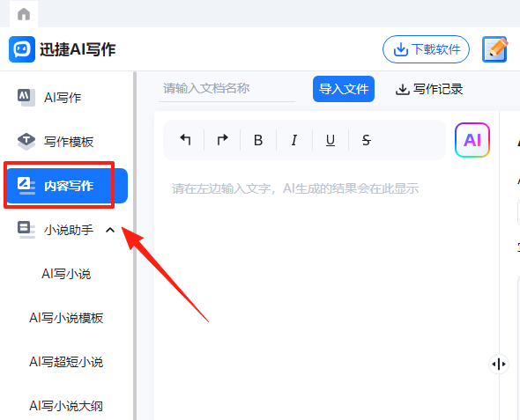
Task: Toggle strikethrough formatting
Action: click(367, 140)
